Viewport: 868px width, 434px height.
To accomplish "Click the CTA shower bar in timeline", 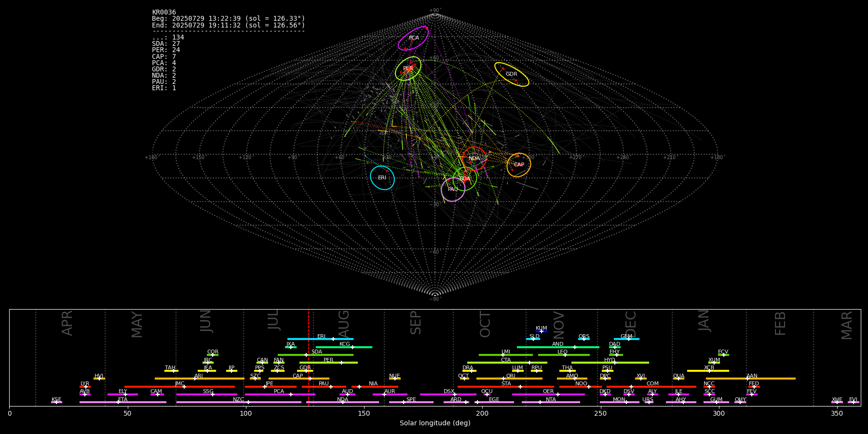I will [507, 363].
